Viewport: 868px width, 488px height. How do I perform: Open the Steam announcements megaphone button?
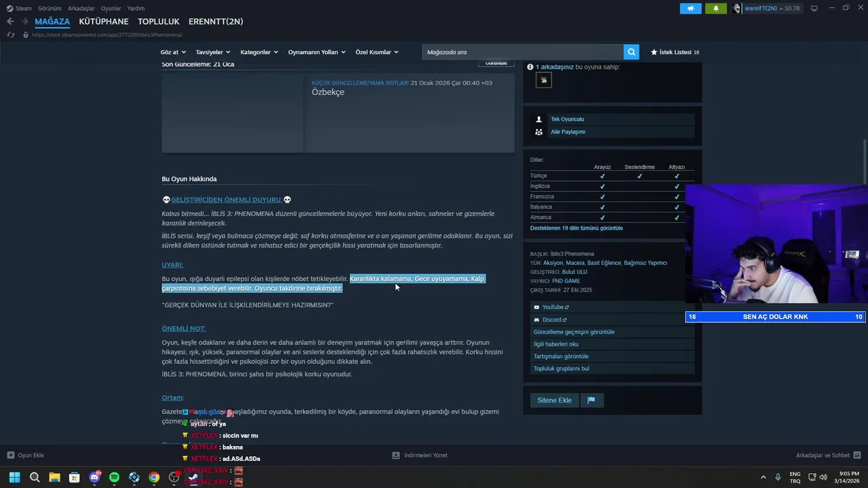tap(690, 9)
